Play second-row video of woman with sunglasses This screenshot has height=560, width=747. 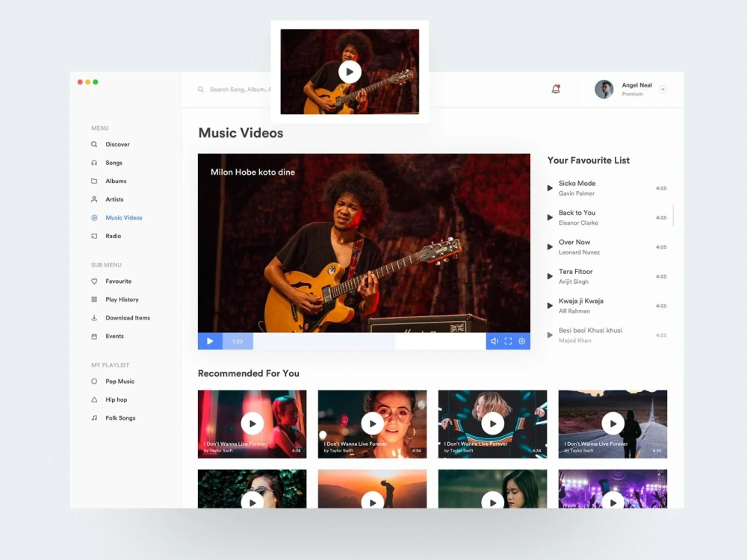[252, 501]
